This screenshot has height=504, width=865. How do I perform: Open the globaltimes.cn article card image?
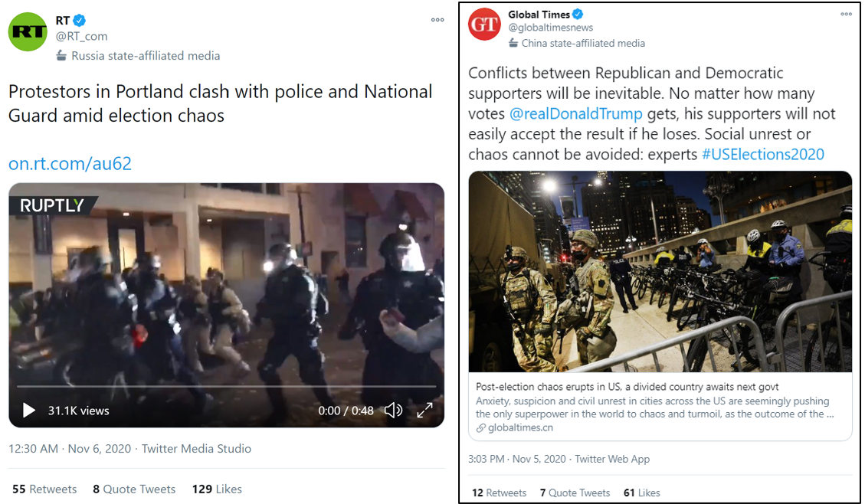pos(660,272)
